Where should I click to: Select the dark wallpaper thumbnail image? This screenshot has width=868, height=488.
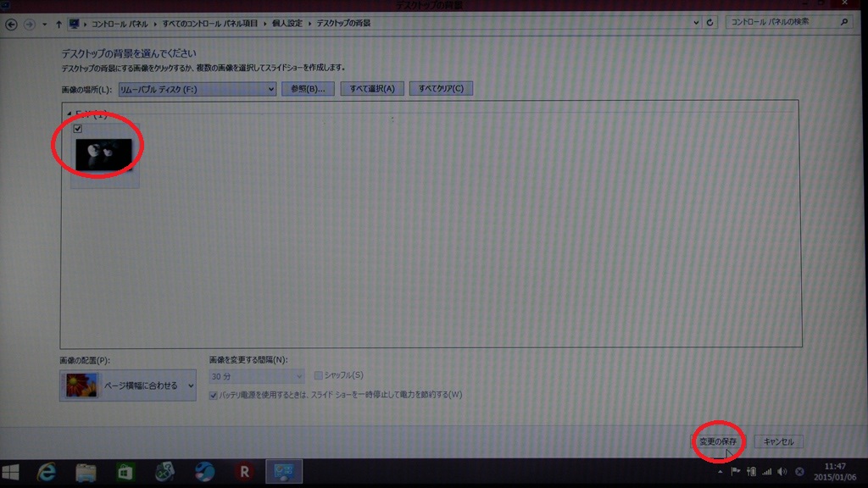(x=104, y=154)
